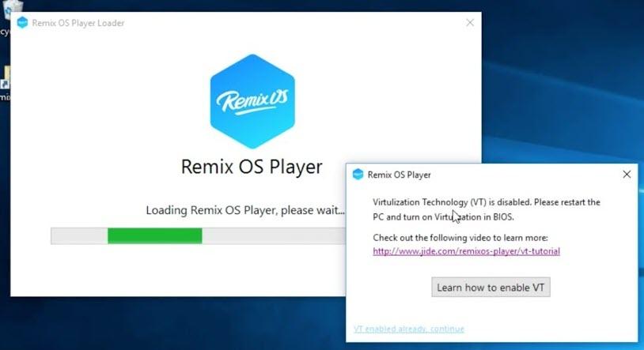Image resolution: width=644 pixels, height=350 pixels.
Task: Click the Virtualization Technology disabled message
Action: 486,209
